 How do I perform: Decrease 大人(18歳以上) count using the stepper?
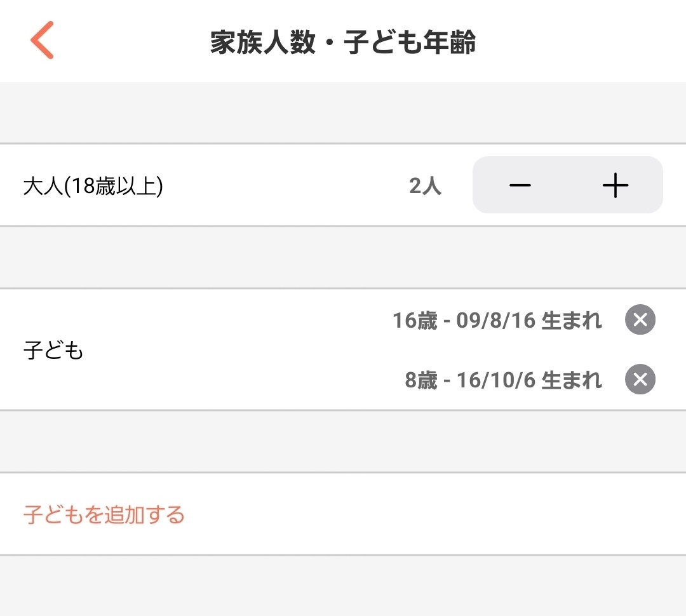[x=521, y=185]
